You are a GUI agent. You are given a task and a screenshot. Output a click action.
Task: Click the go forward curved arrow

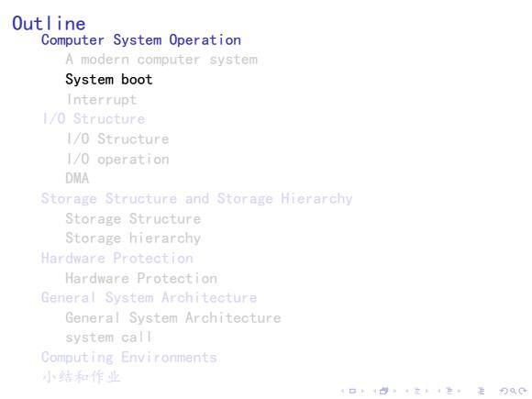pos(523,391)
